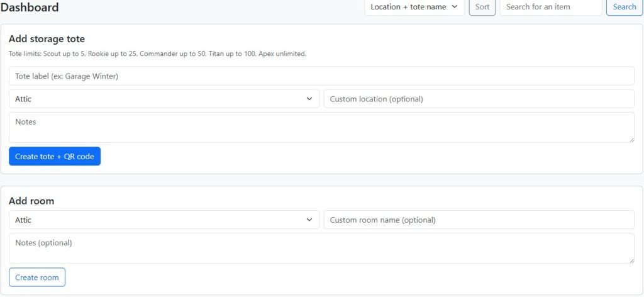Click the "Add storage tote" heading
644x297 pixels.
click(x=47, y=39)
